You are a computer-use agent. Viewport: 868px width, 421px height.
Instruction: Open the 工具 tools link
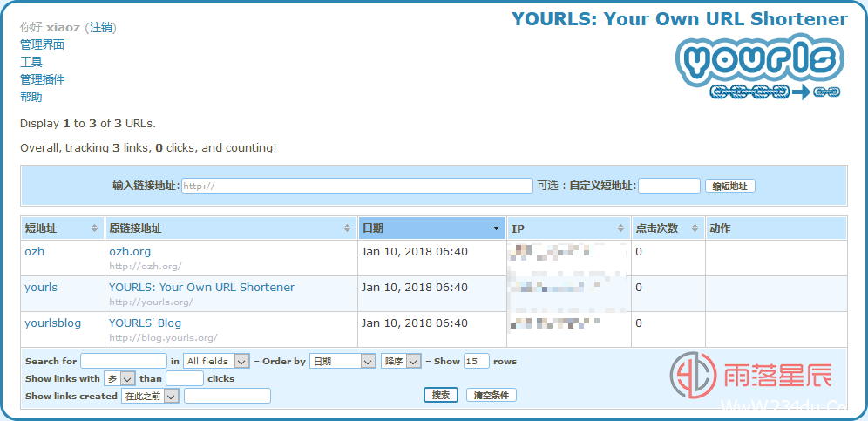31,62
